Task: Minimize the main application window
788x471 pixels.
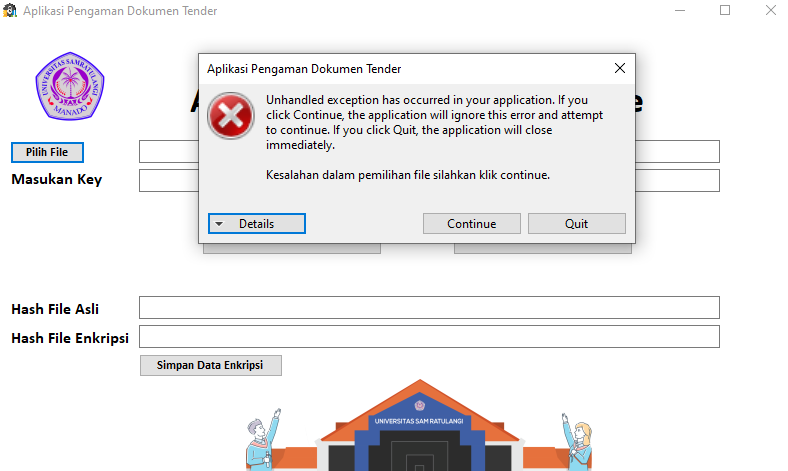Action: [680, 10]
